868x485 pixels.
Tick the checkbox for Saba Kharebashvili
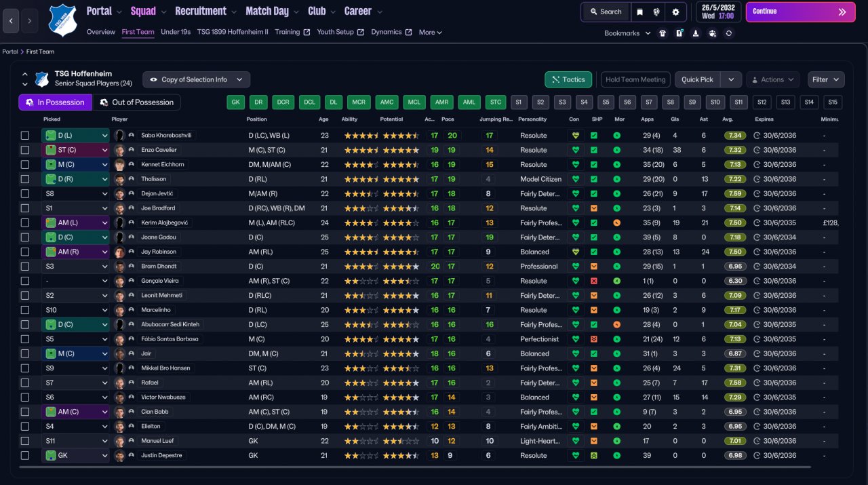[25, 136]
